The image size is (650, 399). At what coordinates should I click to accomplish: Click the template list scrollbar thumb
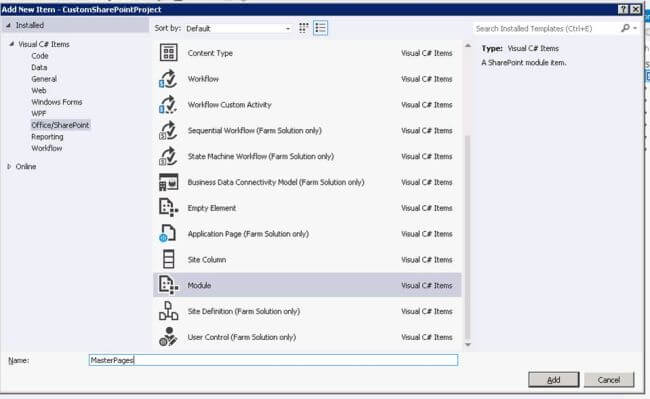(x=468, y=237)
